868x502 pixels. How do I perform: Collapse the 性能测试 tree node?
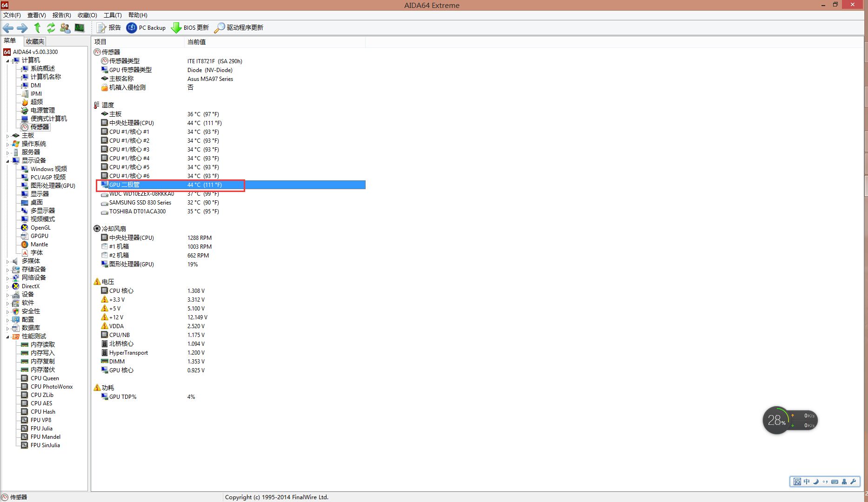pyautogui.click(x=7, y=337)
